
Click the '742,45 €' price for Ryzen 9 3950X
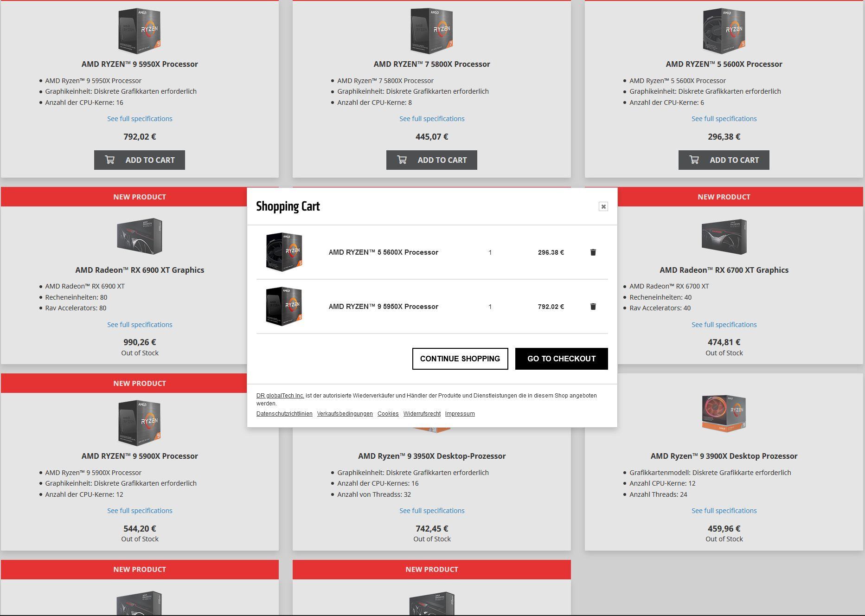click(x=432, y=529)
